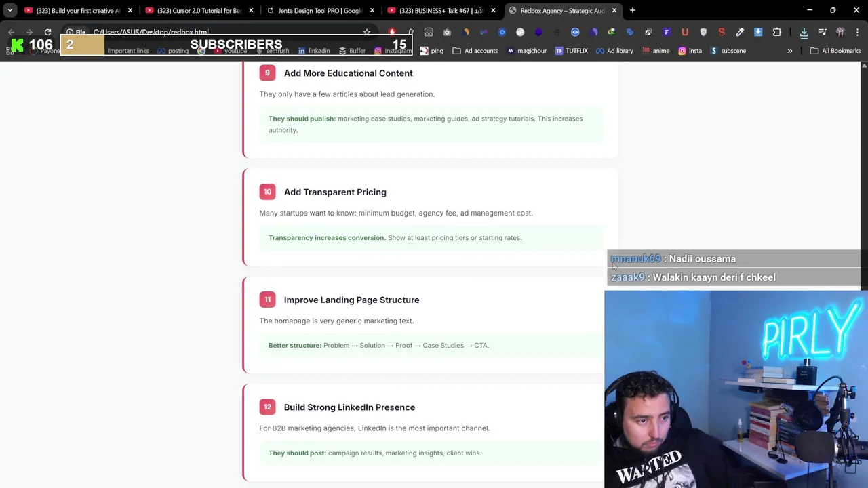Click 'Improve Landing Page Structure' heading
This screenshot has width=868, height=488.
[351, 300]
